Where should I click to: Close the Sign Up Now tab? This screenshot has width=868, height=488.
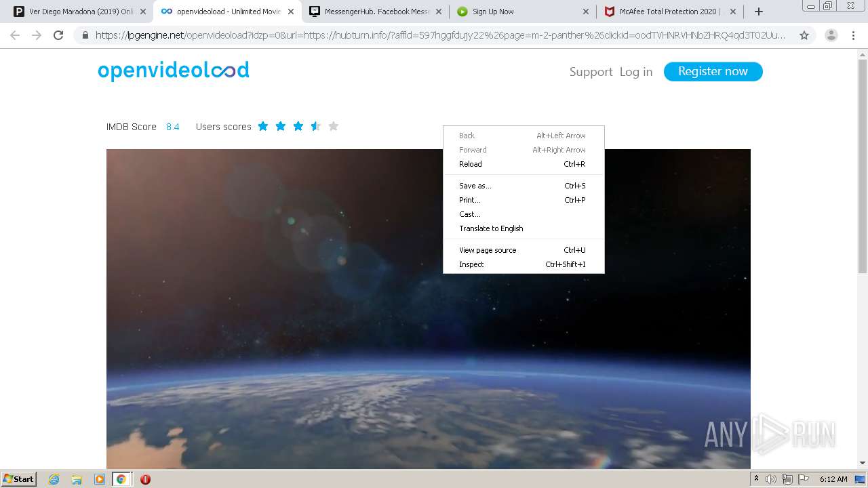[x=586, y=12]
